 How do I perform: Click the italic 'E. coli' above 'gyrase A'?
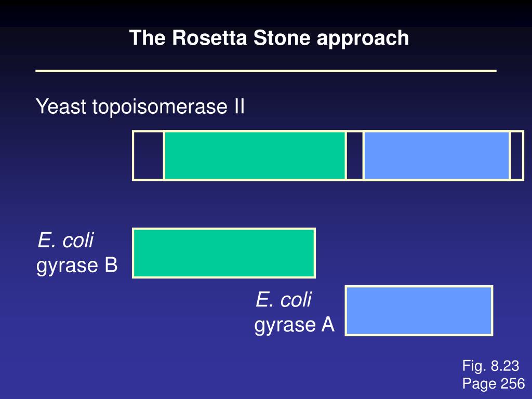283,300
